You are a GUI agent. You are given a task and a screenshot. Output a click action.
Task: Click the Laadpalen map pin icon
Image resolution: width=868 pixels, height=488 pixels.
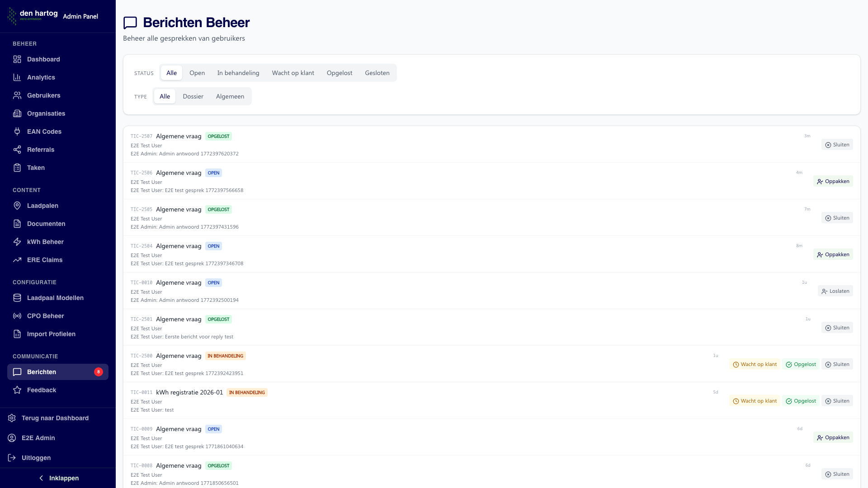click(17, 206)
